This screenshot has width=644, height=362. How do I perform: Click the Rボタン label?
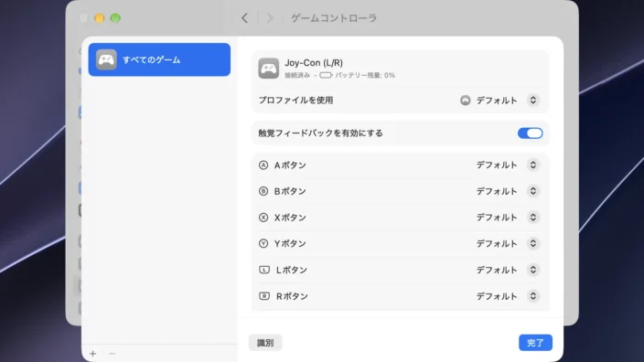292,296
